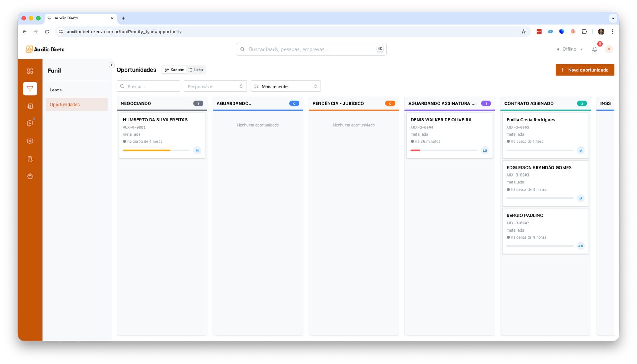Open the settings gear in sidebar

pos(30,176)
